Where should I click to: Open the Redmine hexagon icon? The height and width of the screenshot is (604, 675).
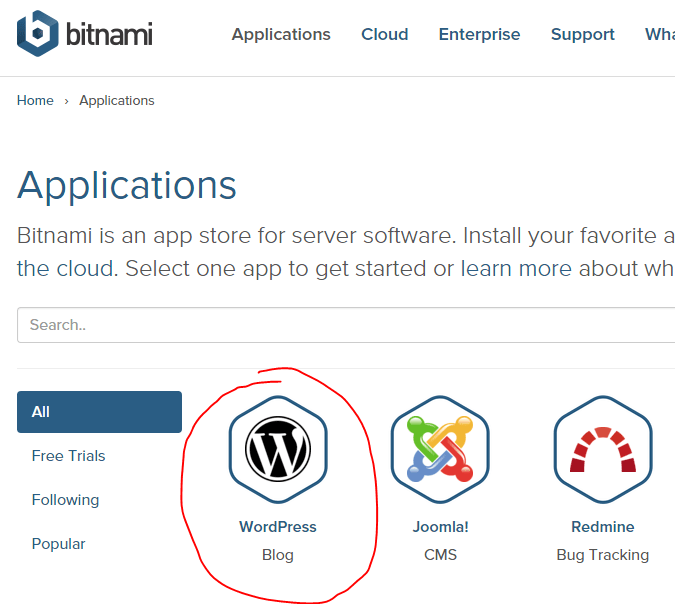click(x=603, y=449)
